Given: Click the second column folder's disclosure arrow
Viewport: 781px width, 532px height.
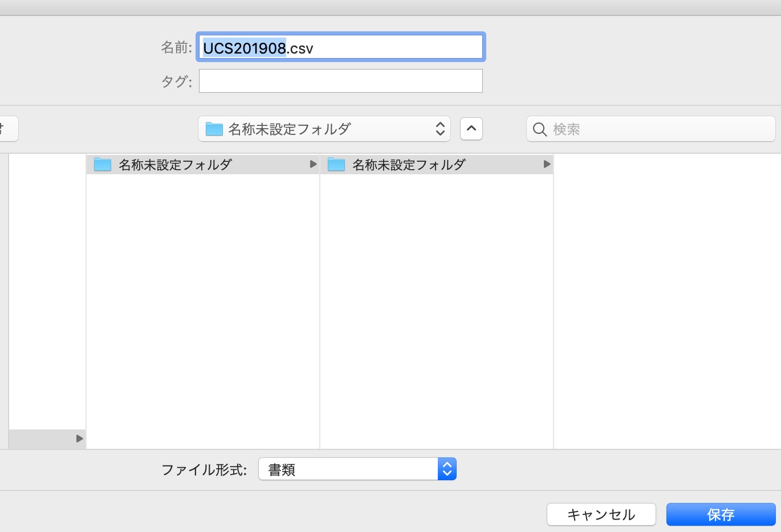Looking at the screenshot, I should (x=547, y=164).
